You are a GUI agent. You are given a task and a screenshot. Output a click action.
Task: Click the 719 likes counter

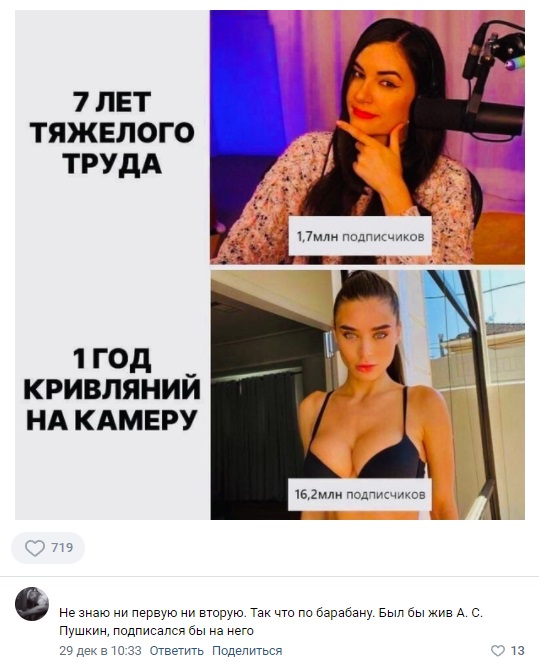pos(62,547)
